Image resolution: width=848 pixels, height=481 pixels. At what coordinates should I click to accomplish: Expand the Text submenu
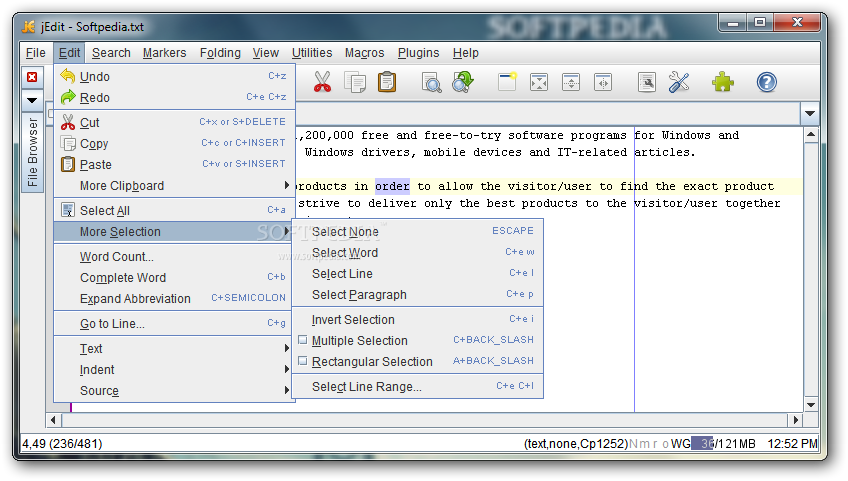click(x=174, y=348)
